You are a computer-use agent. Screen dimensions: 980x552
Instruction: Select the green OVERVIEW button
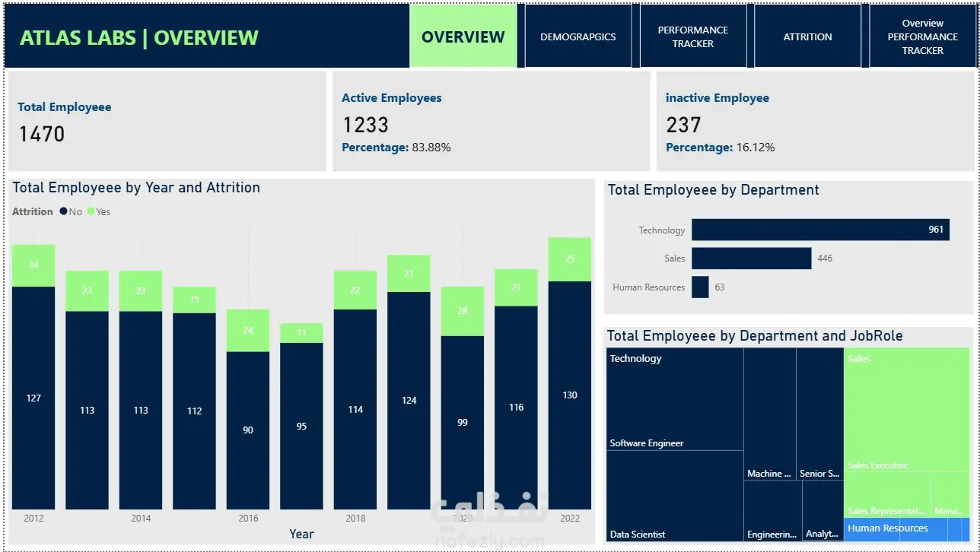click(463, 36)
